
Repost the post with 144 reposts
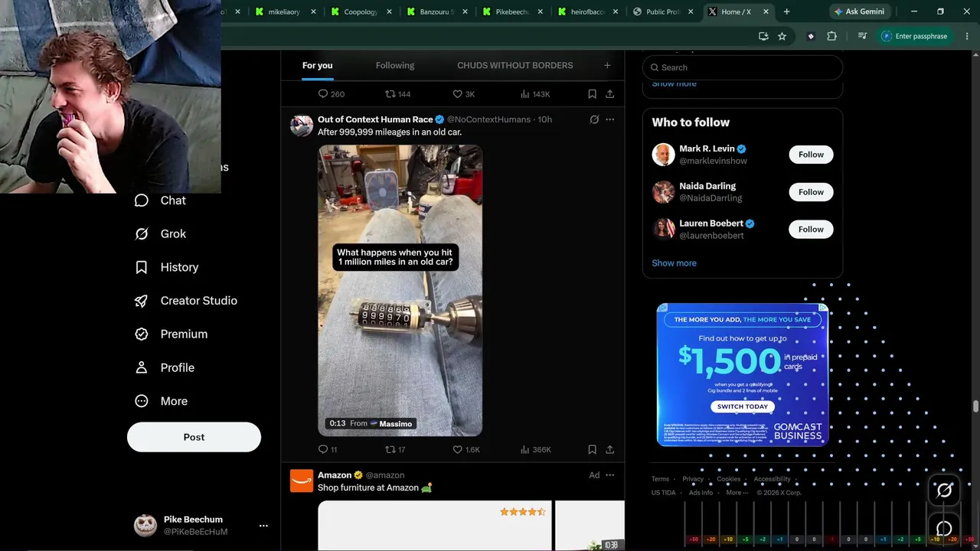coord(398,94)
